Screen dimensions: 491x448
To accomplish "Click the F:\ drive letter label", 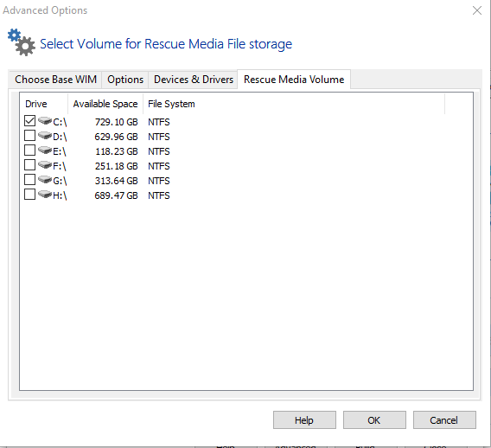I will [x=60, y=166].
